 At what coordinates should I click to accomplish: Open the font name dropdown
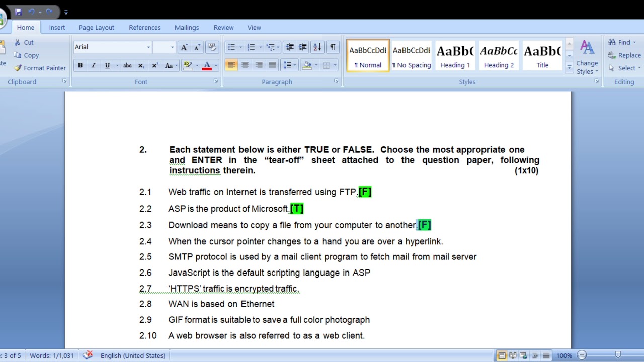point(148,47)
